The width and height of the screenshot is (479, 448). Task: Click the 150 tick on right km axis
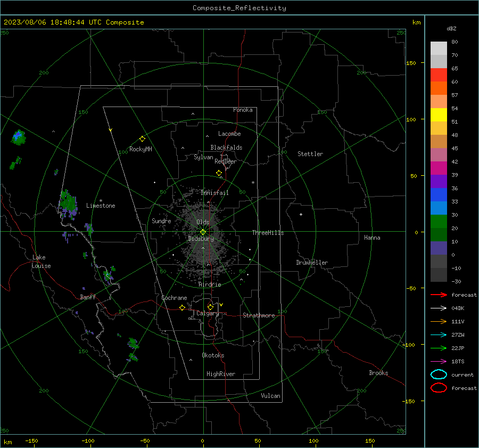tap(411, 63)
